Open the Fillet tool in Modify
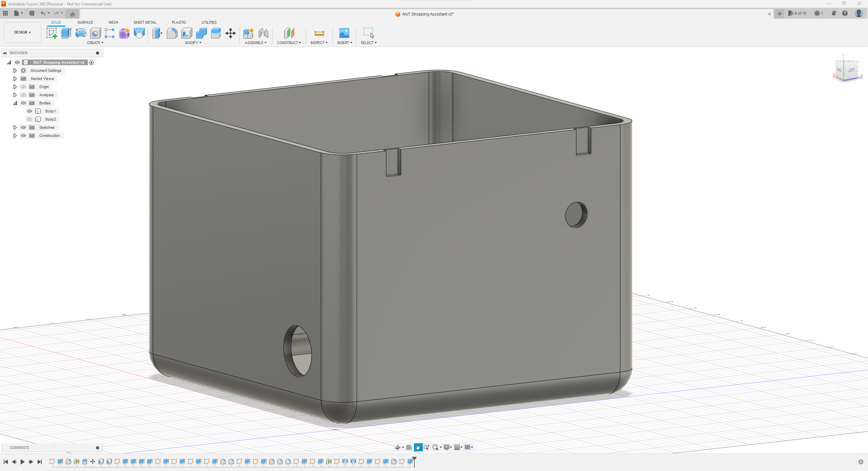 coord(172,33)
